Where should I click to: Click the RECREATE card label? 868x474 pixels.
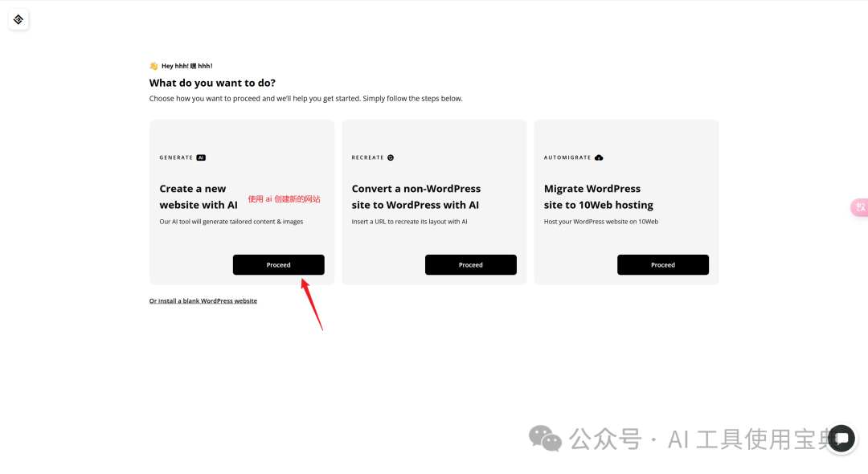[x=368, y=157]
